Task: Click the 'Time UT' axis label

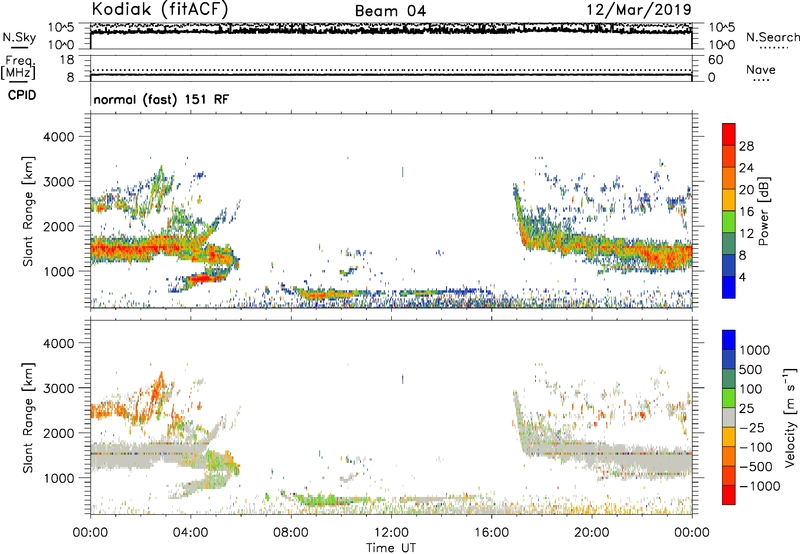Action: click(391, 548)
